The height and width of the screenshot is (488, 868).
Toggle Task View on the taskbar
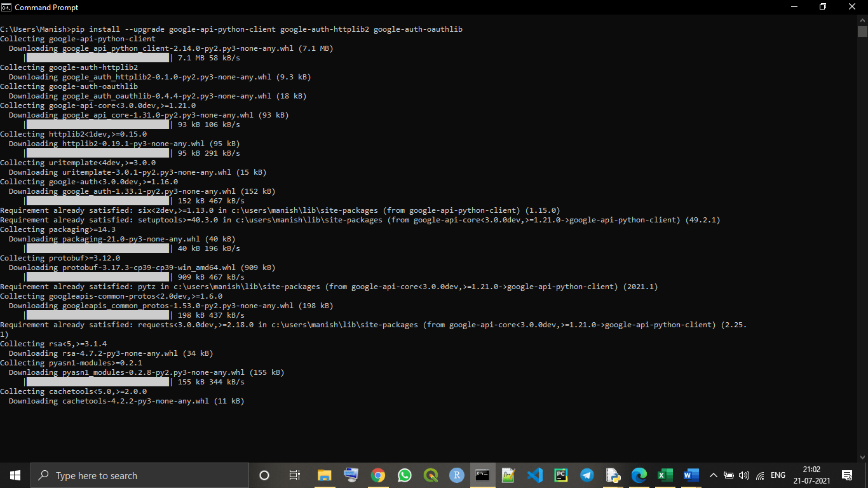coord(294,475)
